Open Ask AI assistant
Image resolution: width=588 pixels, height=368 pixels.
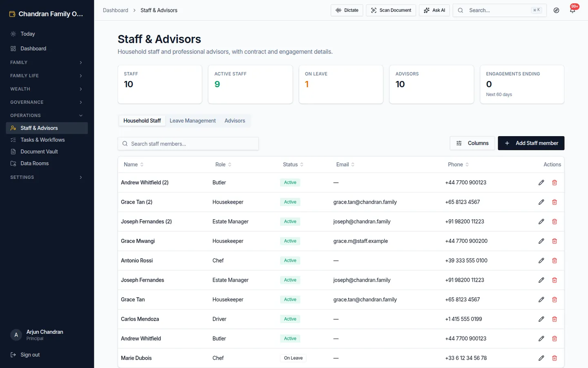point(434,10)
